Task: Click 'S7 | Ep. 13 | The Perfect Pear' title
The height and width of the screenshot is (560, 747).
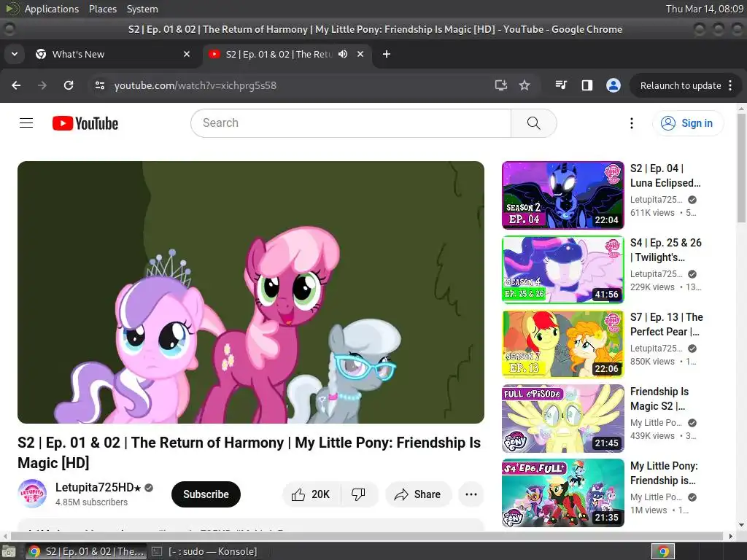Action: [x=666, y=324]
